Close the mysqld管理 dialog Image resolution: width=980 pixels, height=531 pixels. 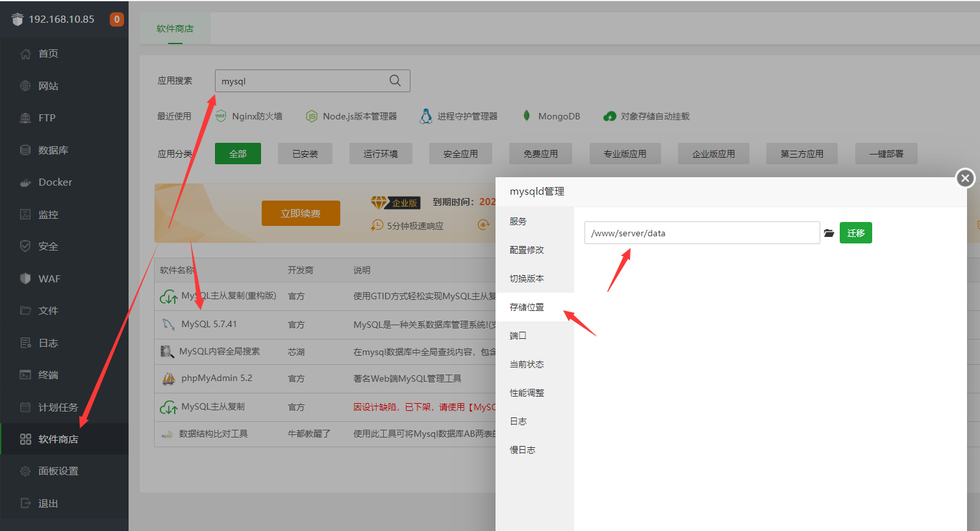pyautogui.click(x=965, y=177)
